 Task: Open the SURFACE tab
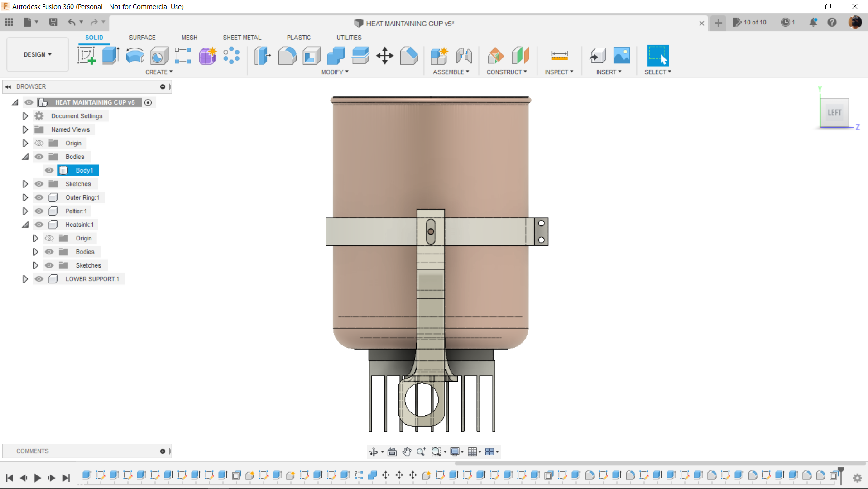[x=142, y=38]
